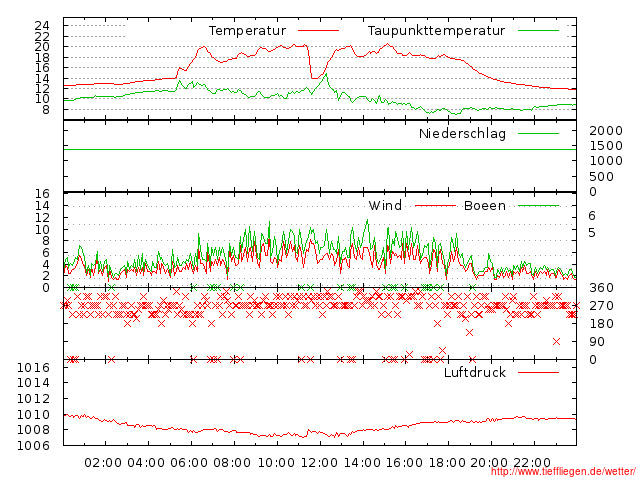Click the 22:00 time axis label
Image resolution: width=640 pixels, height=480 pixels.
click(x=532, y=463)
